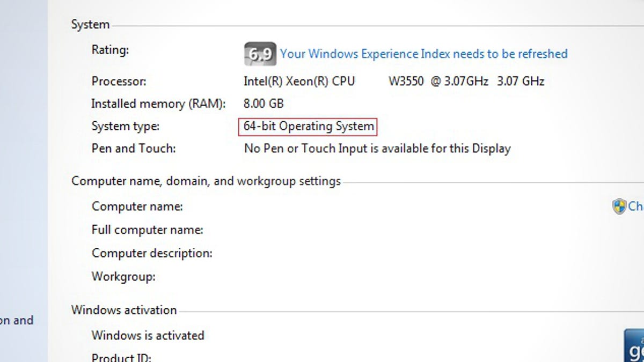644x362 pixels.
Task: Select the 'Workgroup:' label
Action: coord(123,277)
